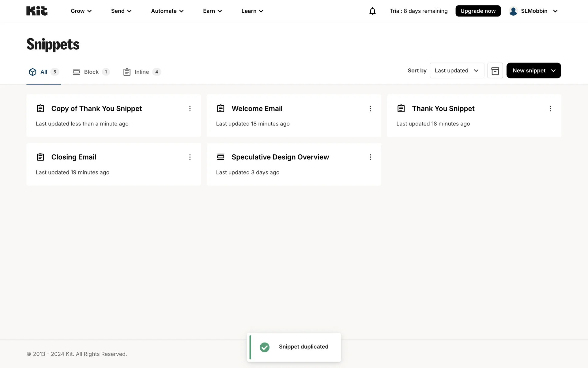The width and height of the screenshot is (588, 368).
Task: Switch to the Block tab
Action: pyautogui.click(x=91, y=72)
